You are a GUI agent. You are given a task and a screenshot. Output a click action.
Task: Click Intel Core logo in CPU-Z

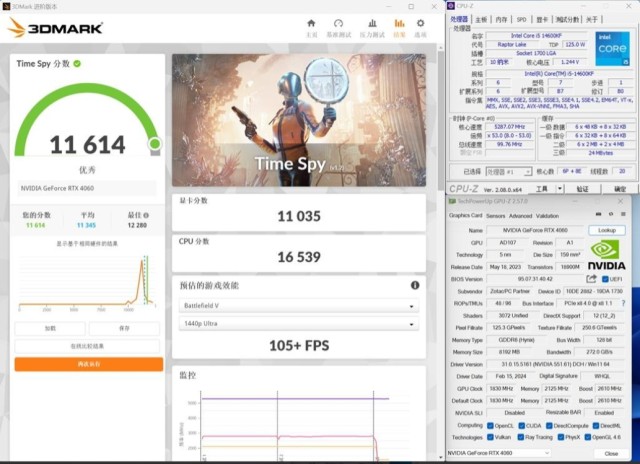[x=612, y=49]
